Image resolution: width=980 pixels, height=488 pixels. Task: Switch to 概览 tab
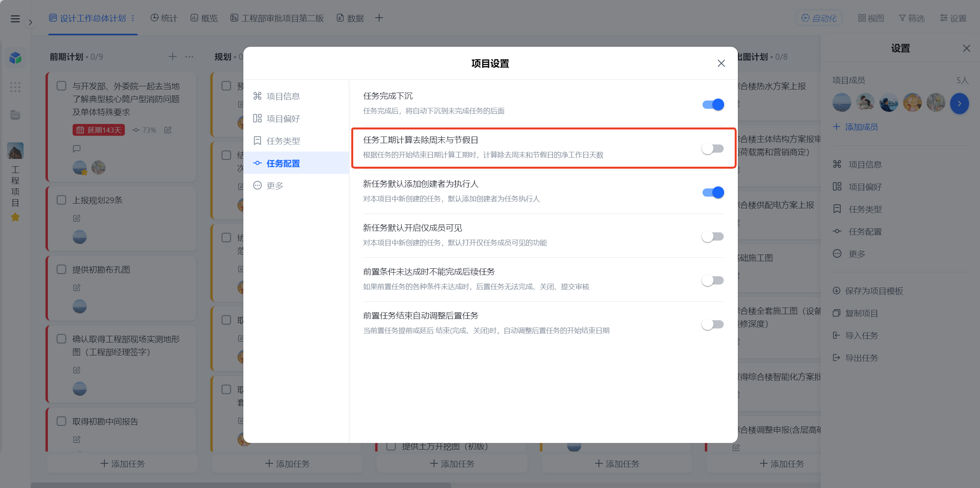pos(204,18)
